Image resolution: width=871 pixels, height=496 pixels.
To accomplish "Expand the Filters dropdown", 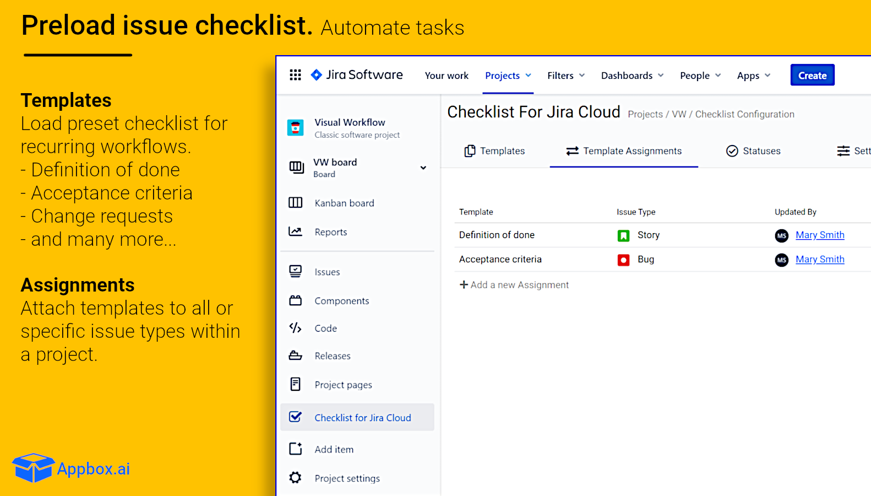I will (566, 76).
